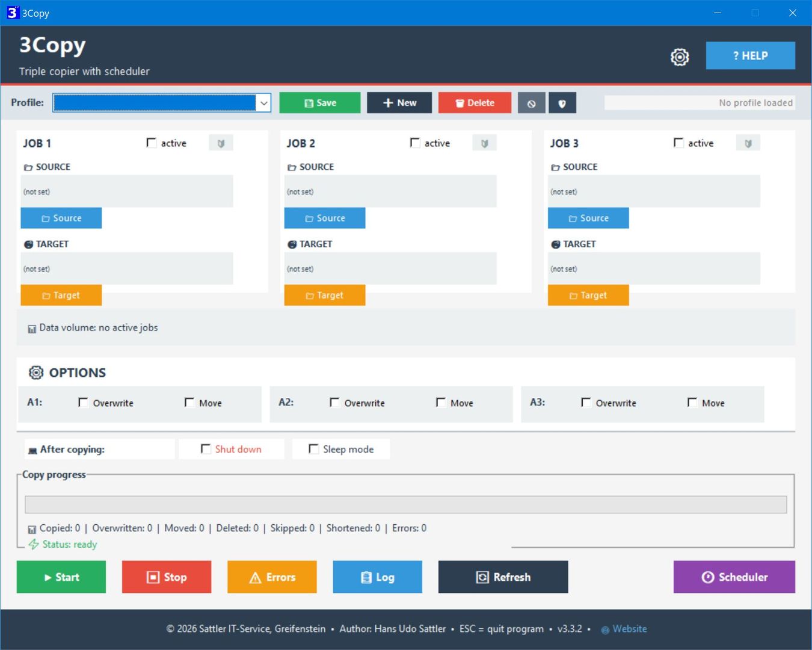This screenshot has width=812, height=650.
Task: Click the "Moved: 0" counter
Action: (x=184, y=528)
